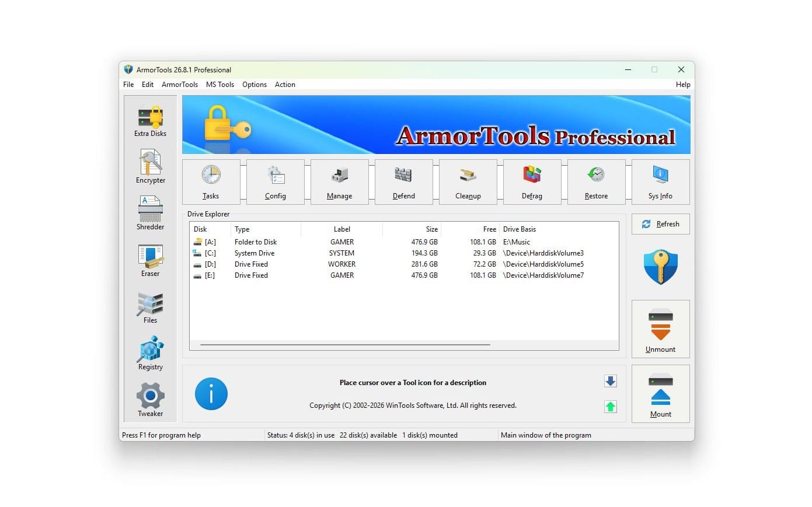Viewport: 812px width, 507px height.
Task: Click the padlock and key banner logo
Action: click(228, 125)
